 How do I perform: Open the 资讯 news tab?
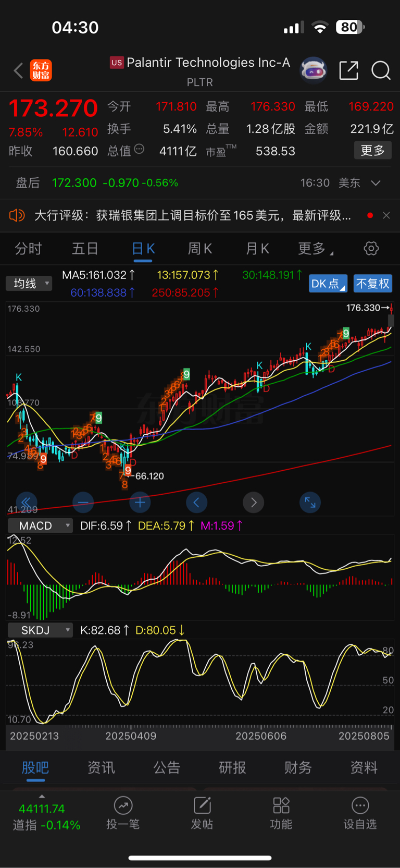click(x=101, y=767)
